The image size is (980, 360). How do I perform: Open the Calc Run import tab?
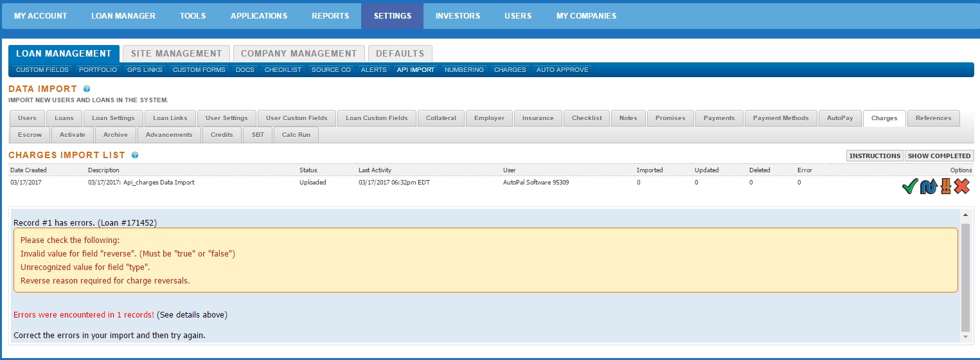296,135
